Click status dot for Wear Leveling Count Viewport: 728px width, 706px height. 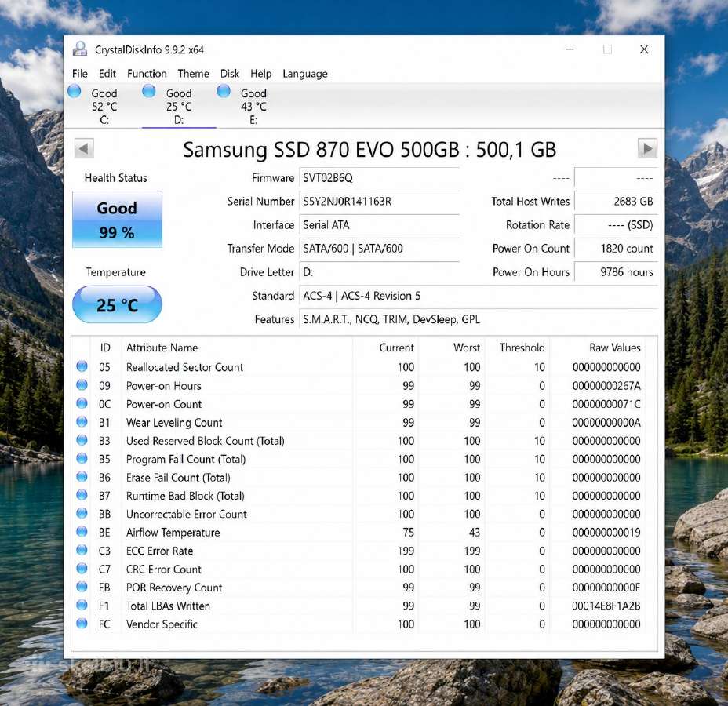point(82,421)
